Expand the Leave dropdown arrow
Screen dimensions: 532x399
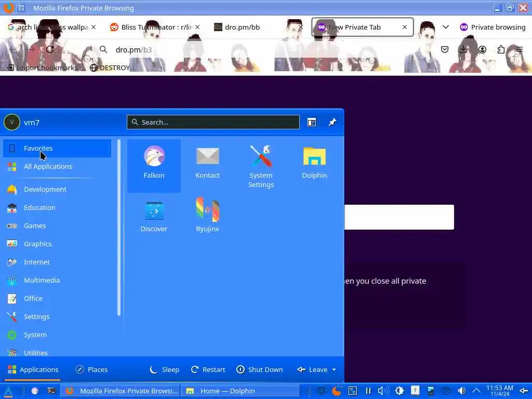tap(334, 369)
